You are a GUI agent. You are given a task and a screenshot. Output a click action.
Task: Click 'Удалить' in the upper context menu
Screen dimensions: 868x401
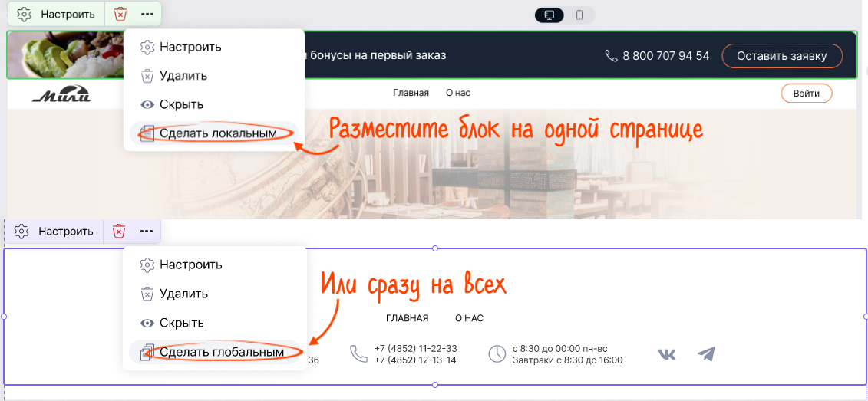pos(183,76)
